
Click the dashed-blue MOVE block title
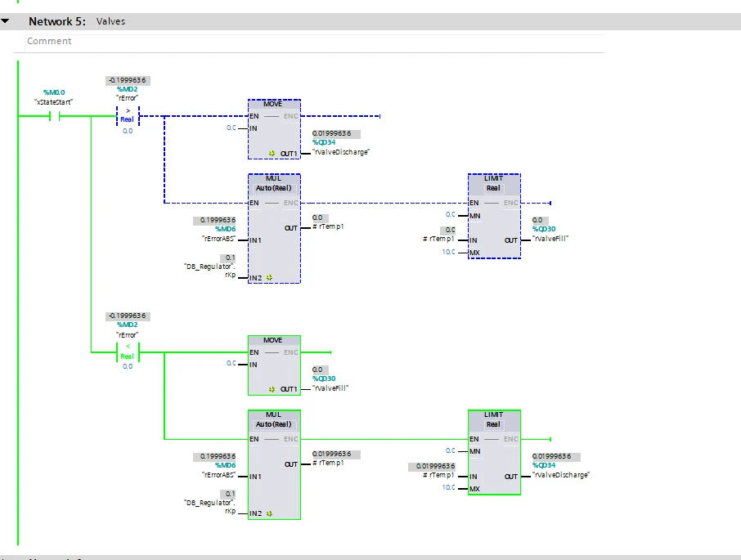pyautogui.click(x=273, y=104)
